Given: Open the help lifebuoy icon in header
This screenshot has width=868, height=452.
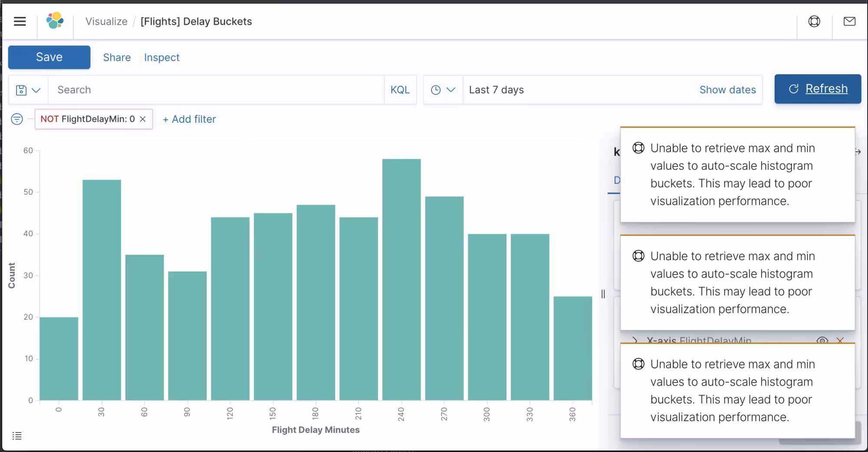Looking at the screenshot, I should [814, 21].
